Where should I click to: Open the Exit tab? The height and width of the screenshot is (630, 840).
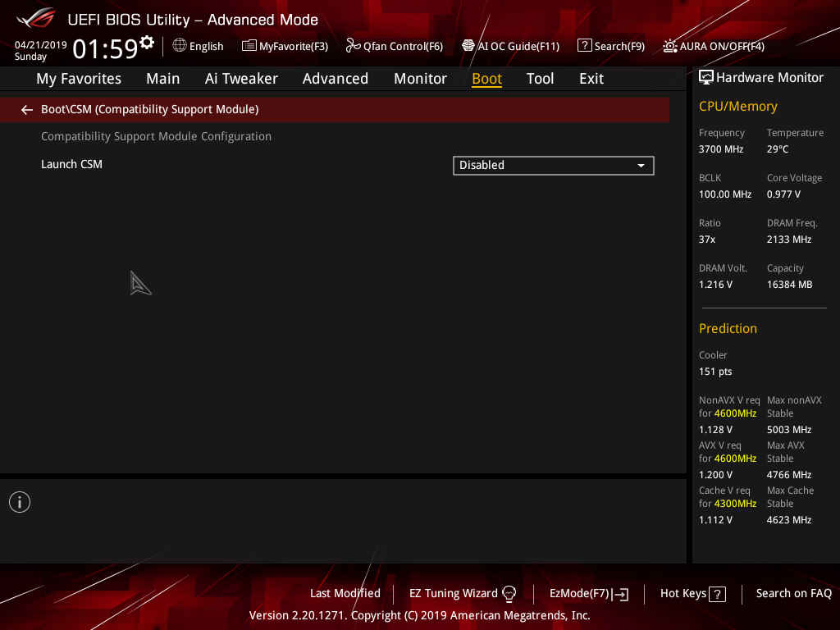click(x=591, y=79)
